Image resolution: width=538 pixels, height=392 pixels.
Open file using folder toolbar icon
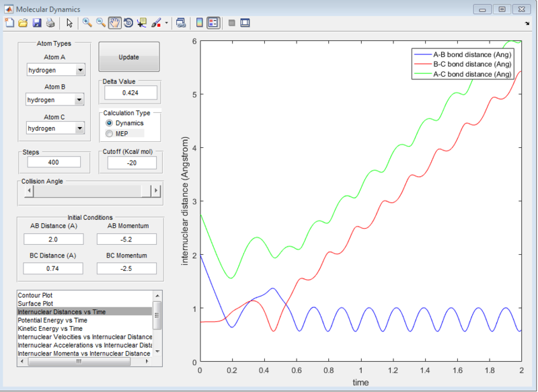point(23,23)
